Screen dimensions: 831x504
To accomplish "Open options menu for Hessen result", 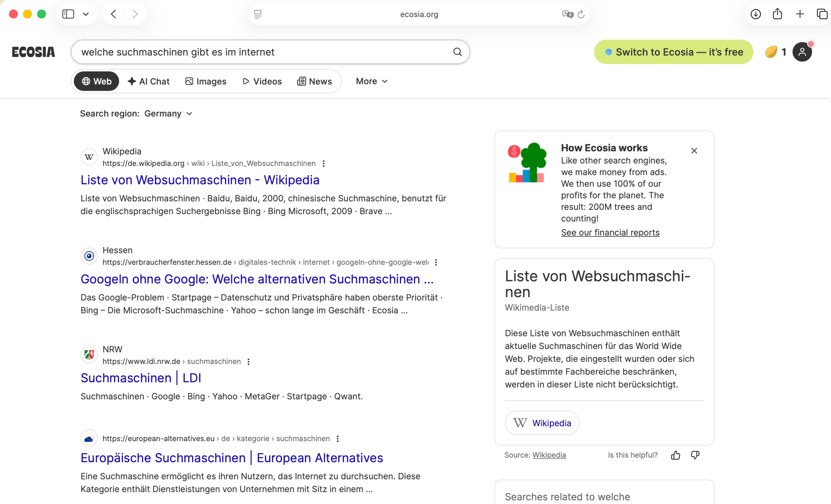I will click(436, 262).
